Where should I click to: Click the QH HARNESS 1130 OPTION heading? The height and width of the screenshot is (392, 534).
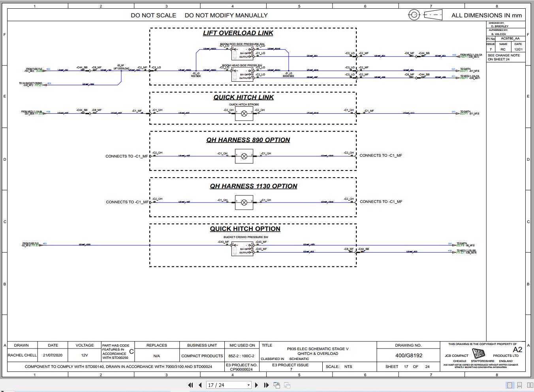tap(254, 186)
